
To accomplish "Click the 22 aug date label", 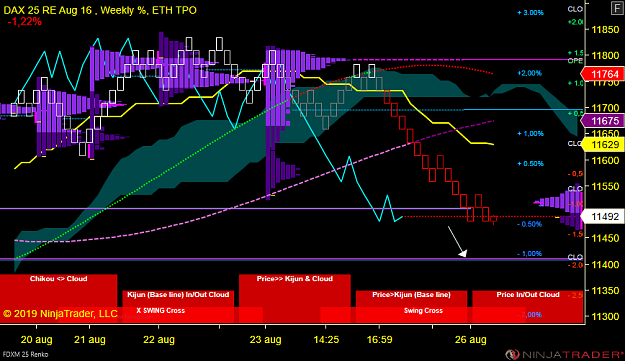I will (159, 340).
